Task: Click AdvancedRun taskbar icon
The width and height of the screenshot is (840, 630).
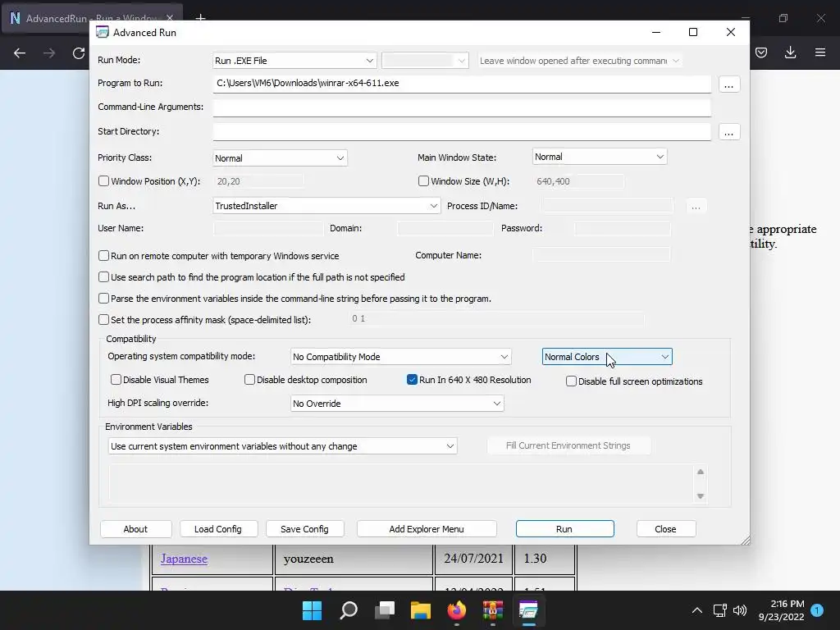Action: pos(528,610)
